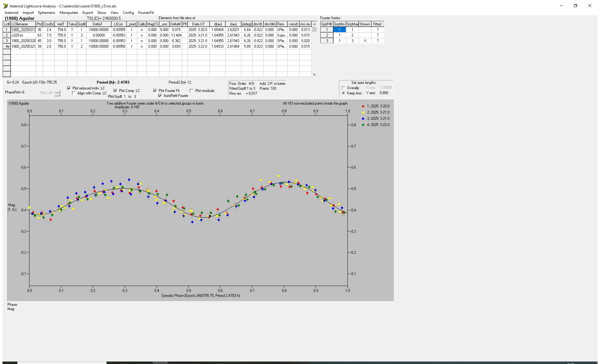This screenshot has height=364, width=600.
Task: Click the G= 0.24 parameter
Action: point(13,82)
